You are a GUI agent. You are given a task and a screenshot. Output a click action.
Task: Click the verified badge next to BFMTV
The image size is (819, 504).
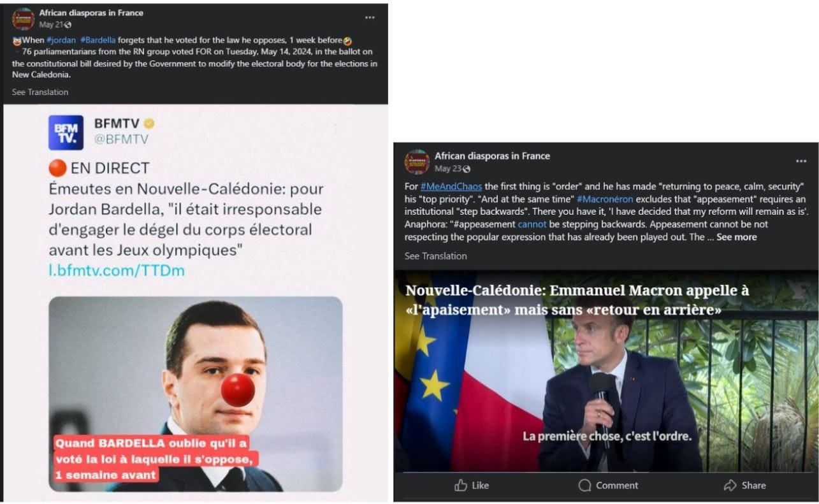(x=149, y=123)
